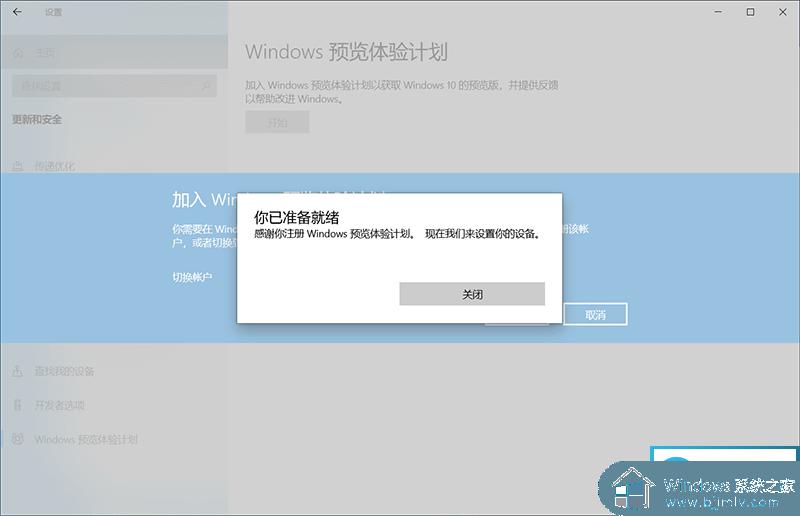This screenshot has height=516, width=800.
Task: Click the home icon in the Settings sidebar
Action: 18,53
